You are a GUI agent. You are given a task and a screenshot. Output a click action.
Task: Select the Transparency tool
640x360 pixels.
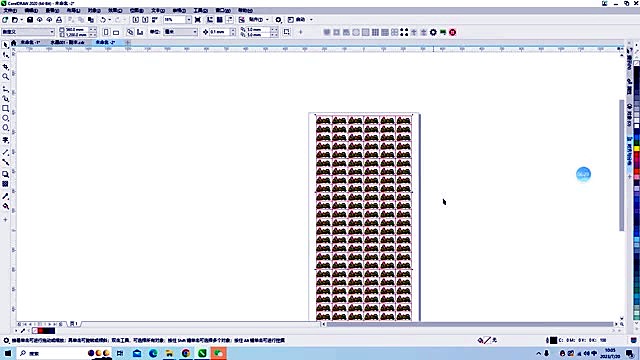tap(5, 184)
